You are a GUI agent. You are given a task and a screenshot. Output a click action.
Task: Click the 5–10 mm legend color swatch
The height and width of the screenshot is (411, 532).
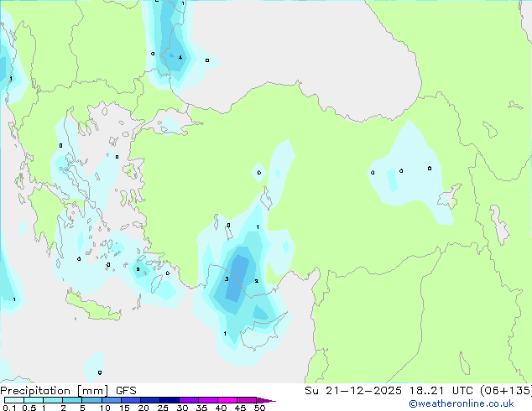[91, 400]
